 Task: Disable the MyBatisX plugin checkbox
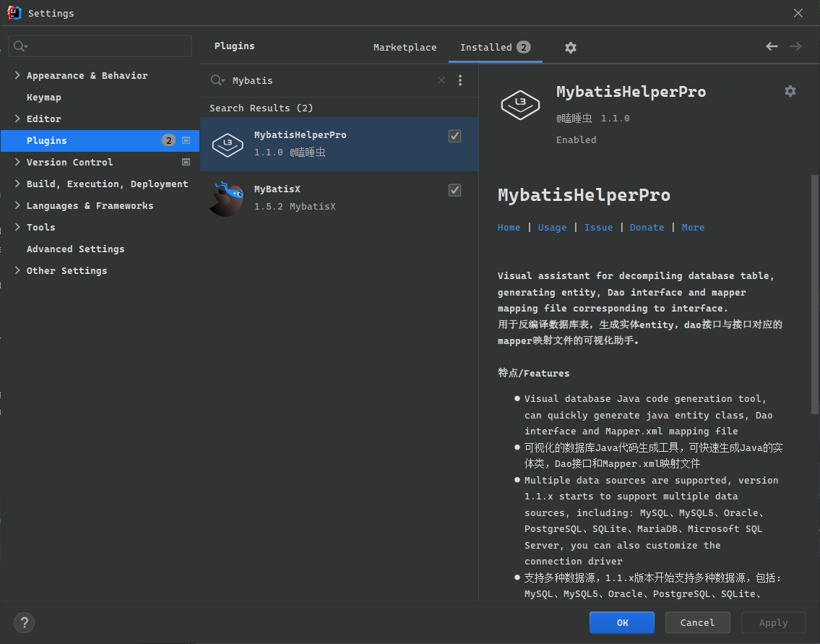tap(455, 190)
